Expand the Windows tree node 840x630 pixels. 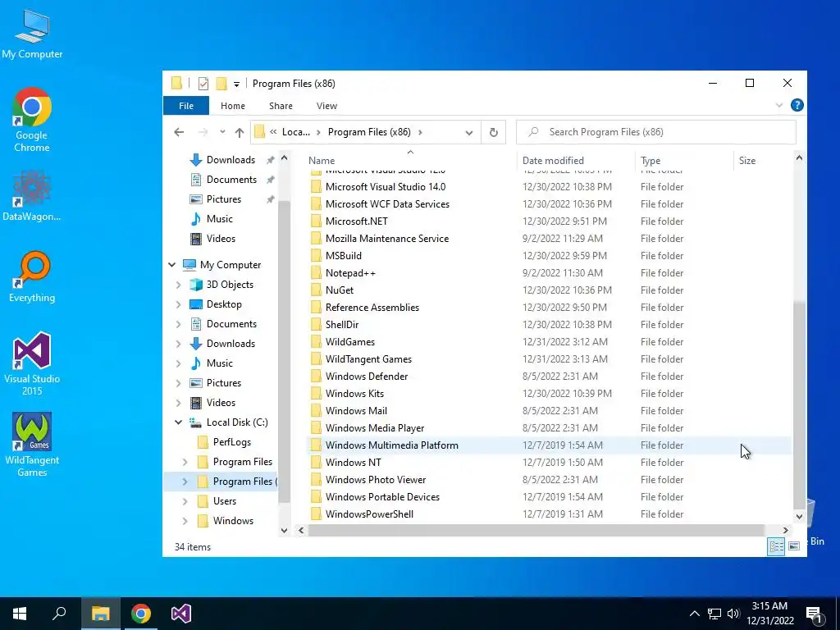coord(185,521)
